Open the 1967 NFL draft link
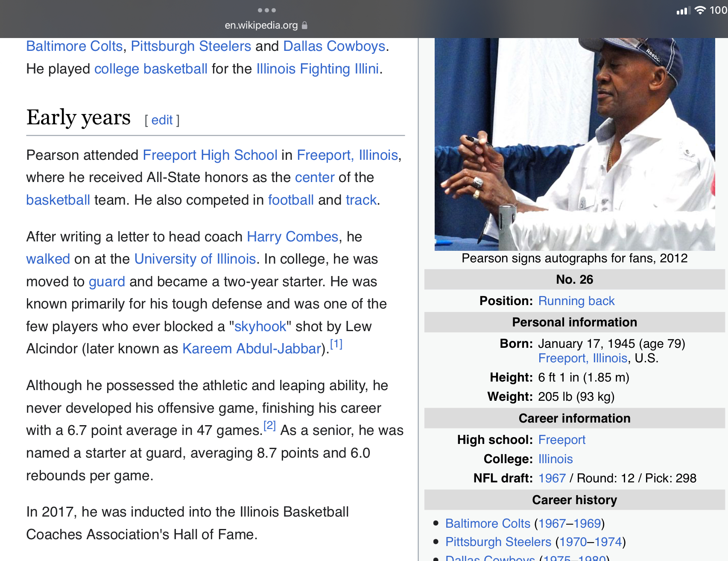Viewport: 728px width, 561px height. coord(552,478)
